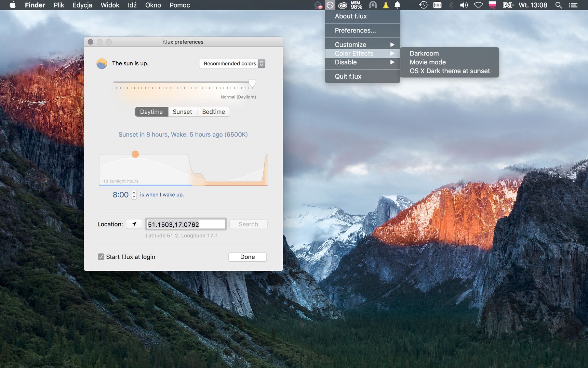Click the Done button
This screenshot has width=588, height=368.
[248, 257]
